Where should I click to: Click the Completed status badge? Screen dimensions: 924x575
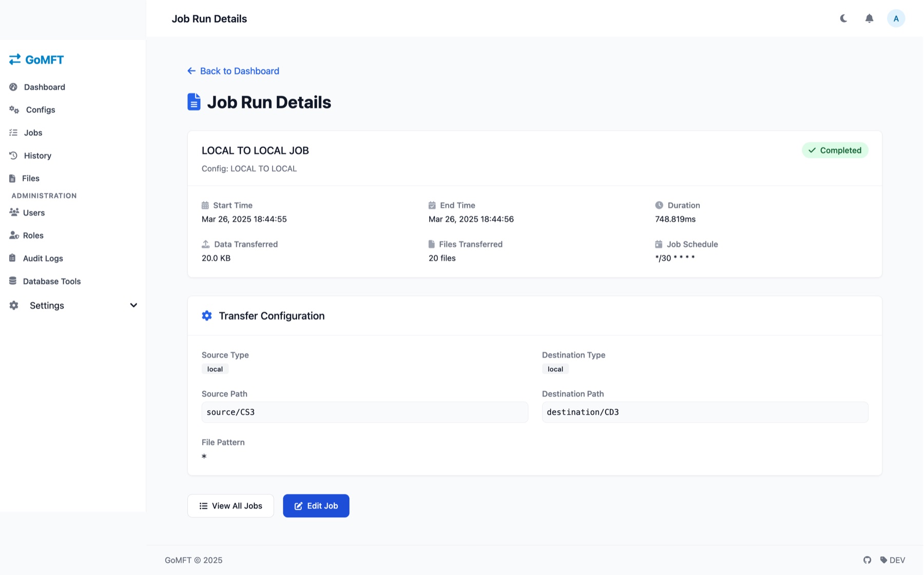point(835,150)
